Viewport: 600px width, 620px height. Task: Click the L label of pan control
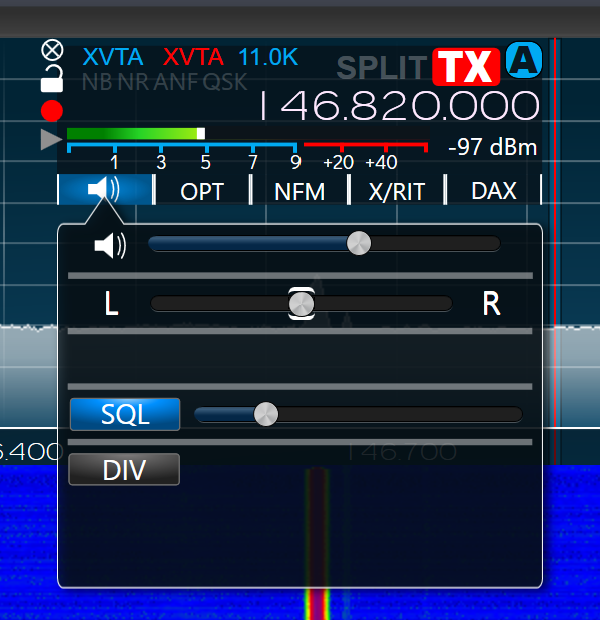tap(111, 303)
